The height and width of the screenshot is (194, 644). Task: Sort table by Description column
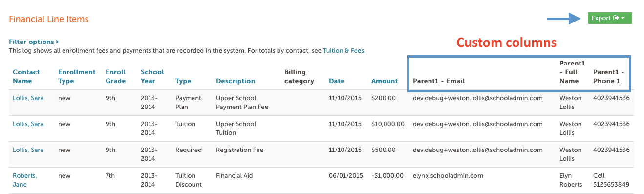[x=236, y=81]
